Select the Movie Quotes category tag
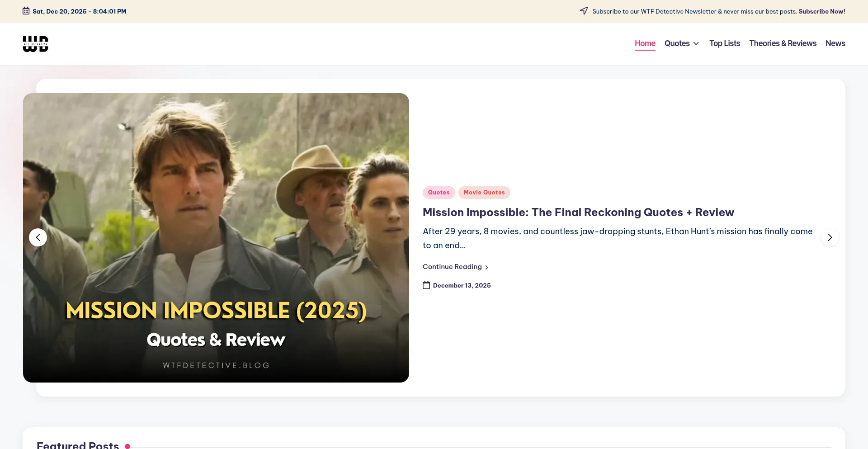Viewport: 868px width, 449px height. (x=484, y=193)
